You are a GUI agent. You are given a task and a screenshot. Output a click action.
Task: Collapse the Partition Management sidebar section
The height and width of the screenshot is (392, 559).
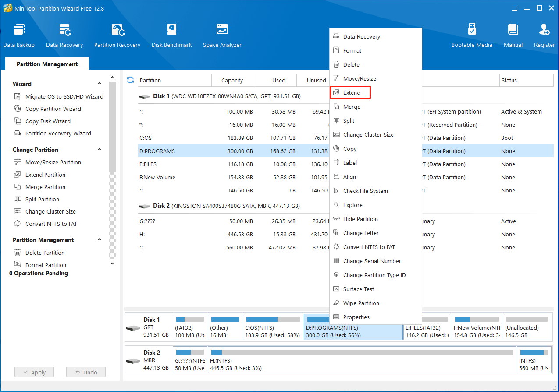point(100,239)
